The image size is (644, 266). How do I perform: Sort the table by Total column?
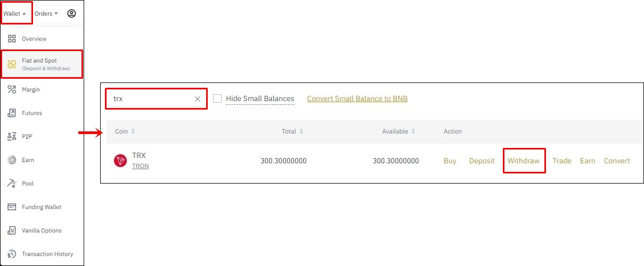point(292,131)
